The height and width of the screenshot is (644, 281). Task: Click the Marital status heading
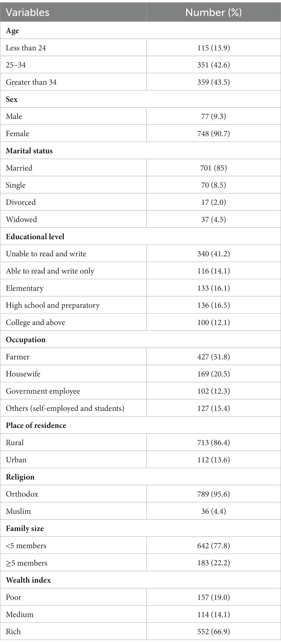tap(29, 151)
